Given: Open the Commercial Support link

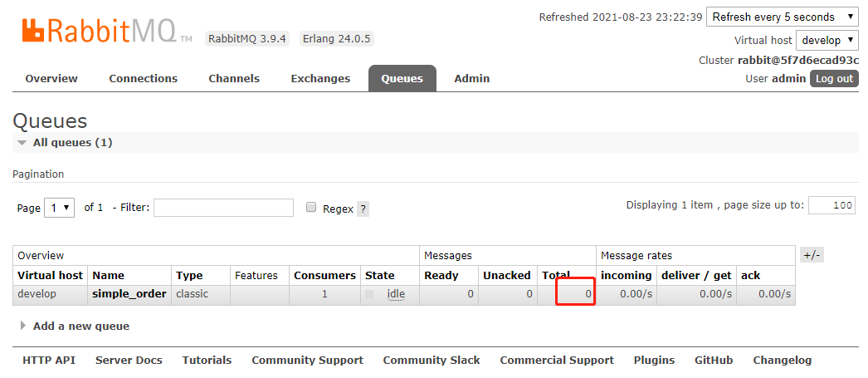Looking at the screenshot, I should (x=557, y=361).
